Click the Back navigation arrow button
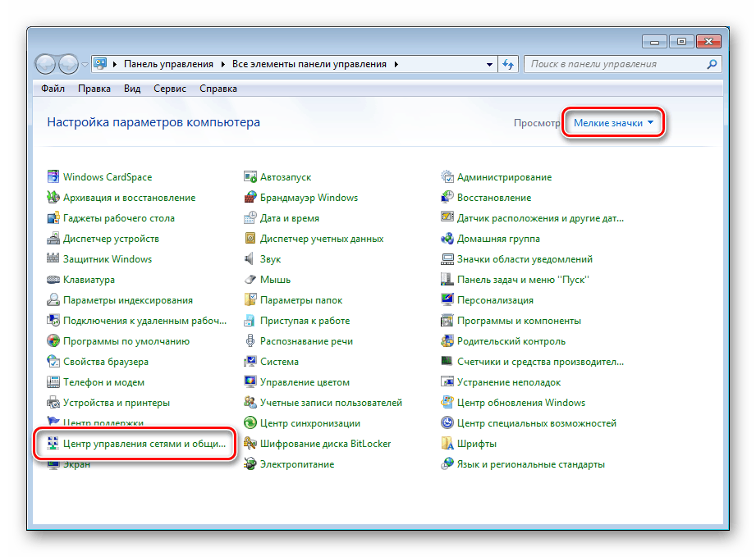This screenshot has height=557, width=756. [46, 64]
